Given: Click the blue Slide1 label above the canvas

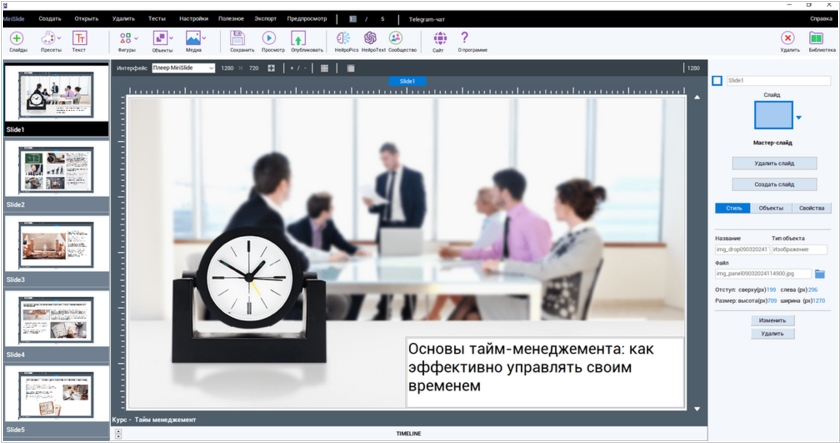Looking at the screenshot, I should pyautogui.click(x=407, y=81).
